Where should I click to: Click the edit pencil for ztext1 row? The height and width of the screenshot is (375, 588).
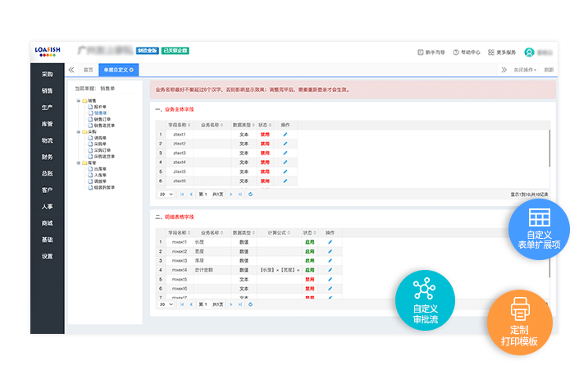pos(285,134)
